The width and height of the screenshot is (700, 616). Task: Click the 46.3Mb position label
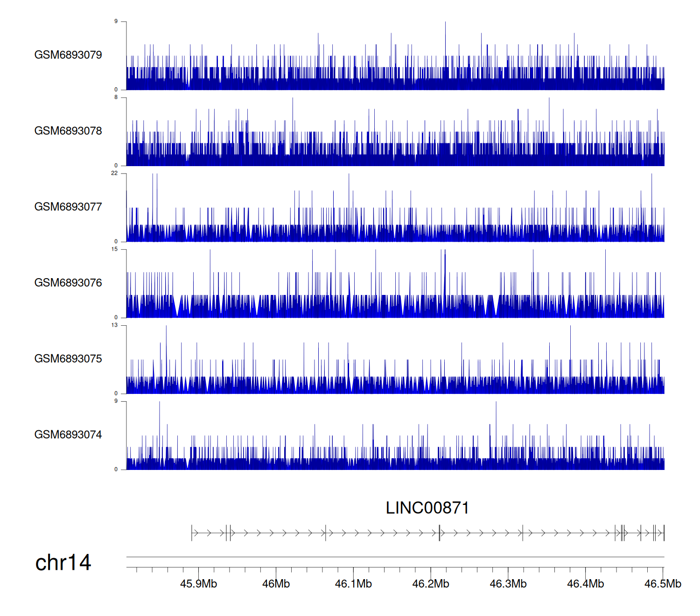[508, 584]
